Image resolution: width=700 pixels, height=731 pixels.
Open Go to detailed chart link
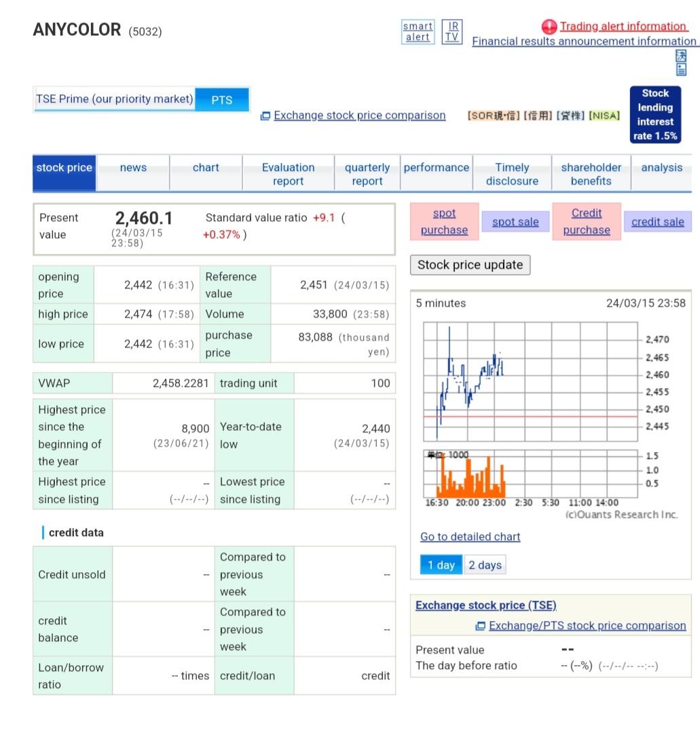[470, 537]
